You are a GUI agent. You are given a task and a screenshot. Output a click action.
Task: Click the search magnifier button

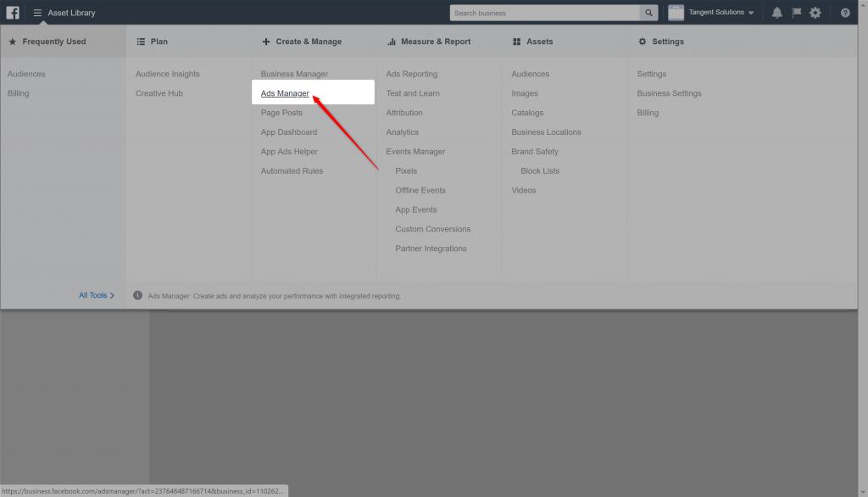(648, 13)
